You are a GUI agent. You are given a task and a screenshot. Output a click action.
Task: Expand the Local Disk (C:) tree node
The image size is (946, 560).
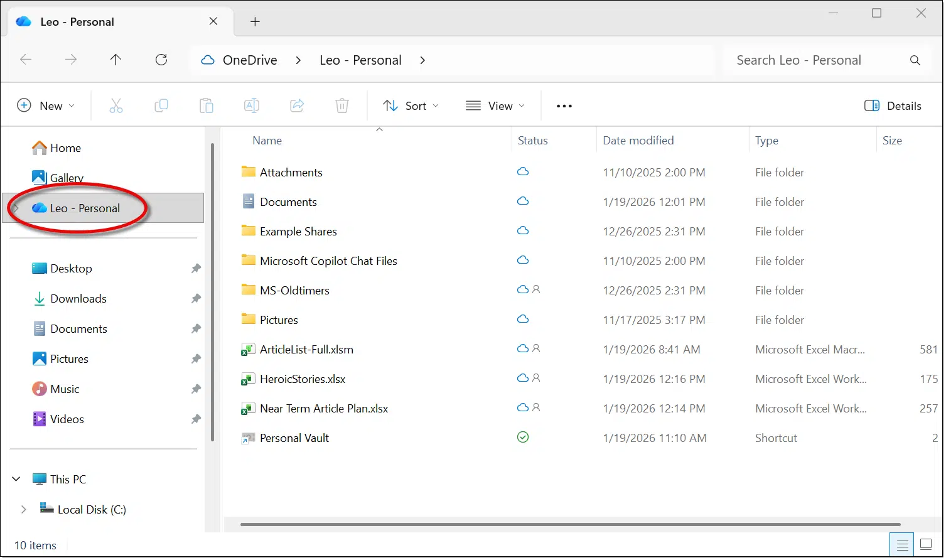coord(23,509)
